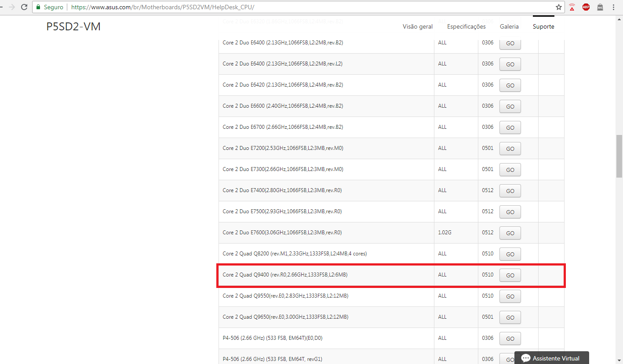Select the Core 2 Quad Q9650 row text
Screen dimensions: 623x364
pos(285,317)
